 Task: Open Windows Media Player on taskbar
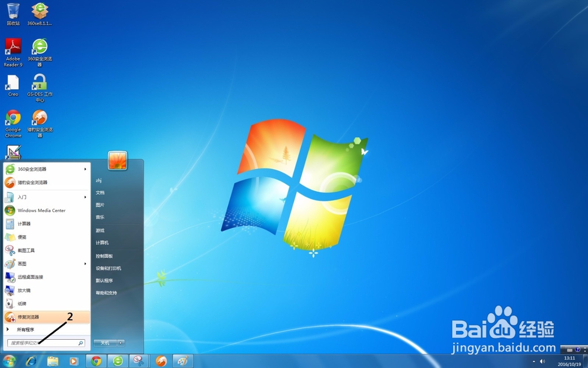point(73,362)
